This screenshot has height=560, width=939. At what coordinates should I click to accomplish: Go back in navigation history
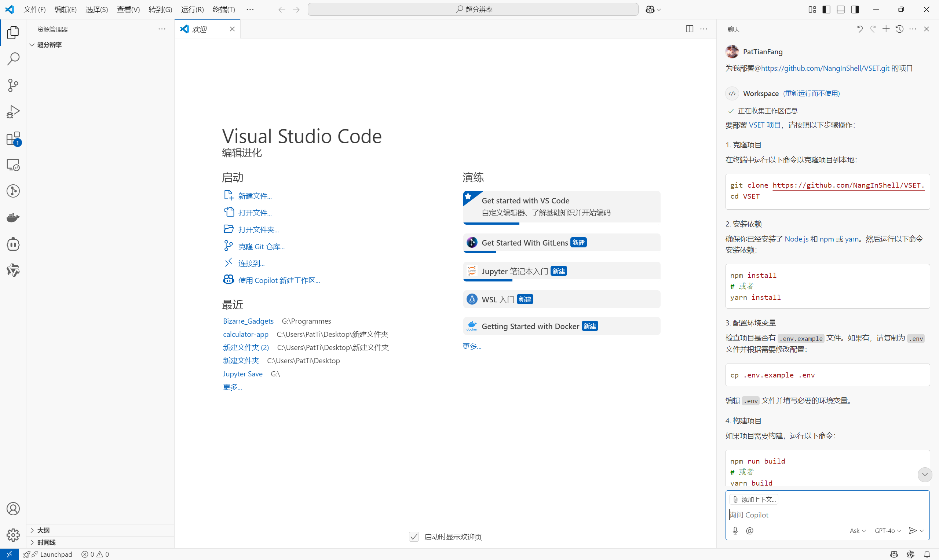(x=282, y=10)
